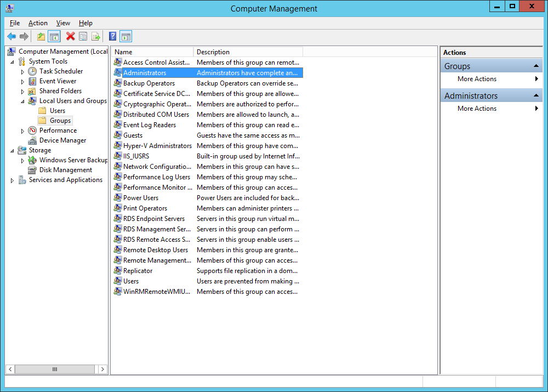Viewport: 548px width, 392px height.
Task: Expand the Services and Applications node
Action: click(12, 180)
